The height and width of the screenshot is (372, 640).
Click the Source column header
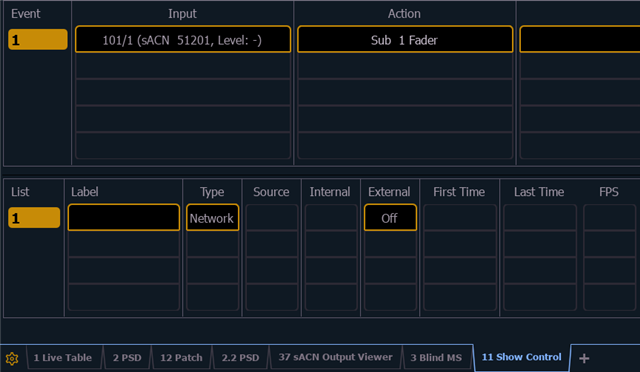pyautogui.click(x=271, y=192)
